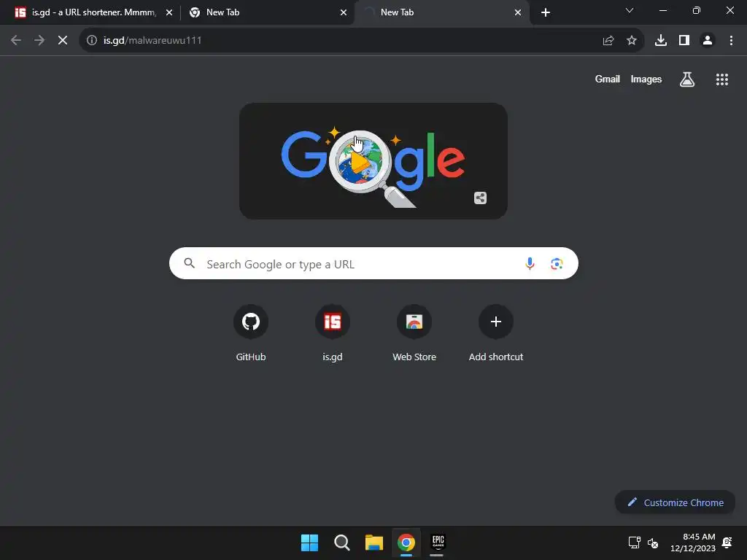Open the Chrome profile icon
The height and width of the screenshot is (560, 747).
click(x=708, y=41)
